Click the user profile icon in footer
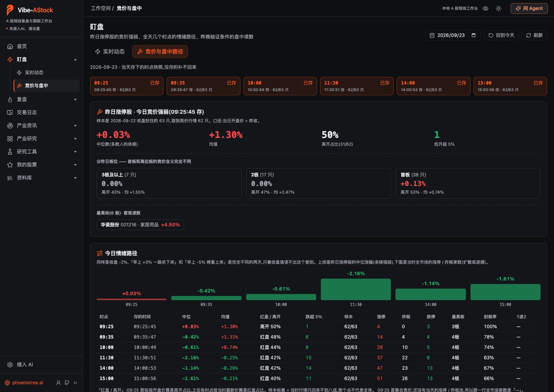Image resolution: width=554 pixels, height=392 pixels. pyautogui.click(x=58, y=383)
